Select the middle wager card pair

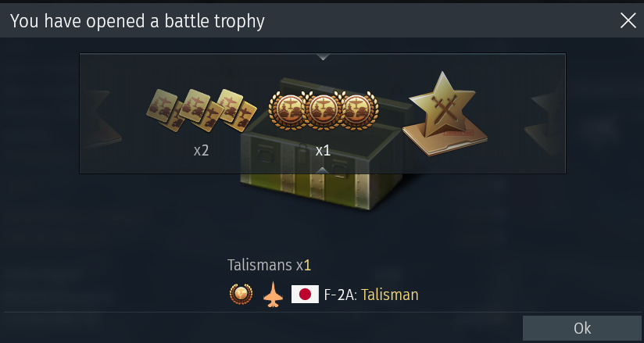pos(201,110)
